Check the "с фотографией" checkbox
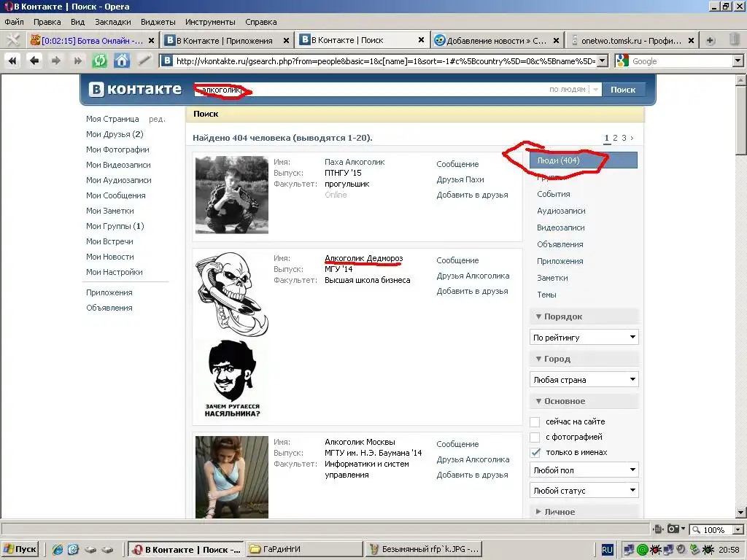 click(535, 437)
